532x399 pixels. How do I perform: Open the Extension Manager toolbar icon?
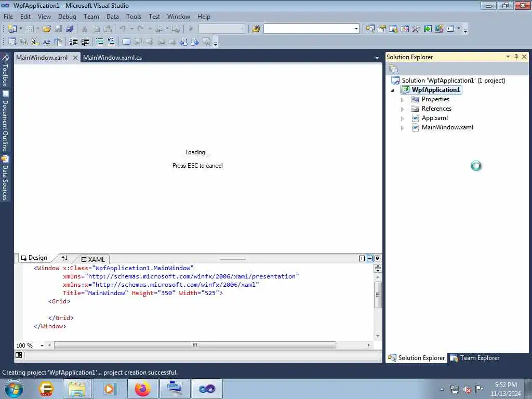point(438,29)
